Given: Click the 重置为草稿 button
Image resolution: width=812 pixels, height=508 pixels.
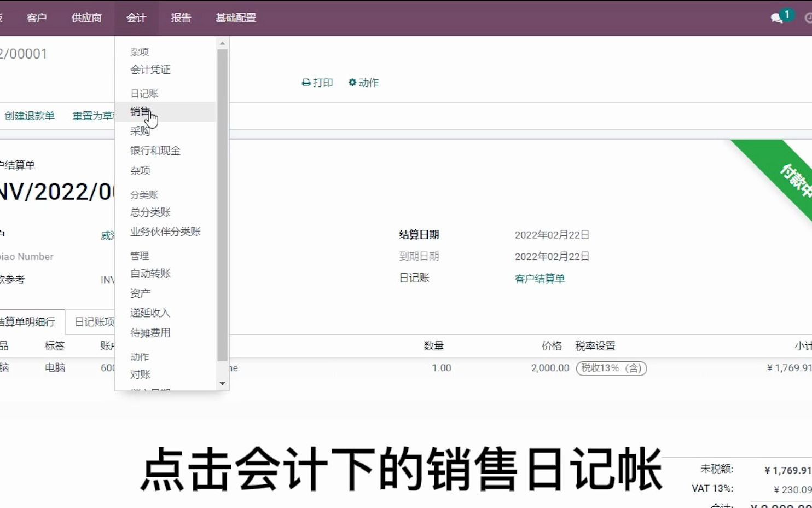Looking at the screenshot, I should tap(93, 116).
